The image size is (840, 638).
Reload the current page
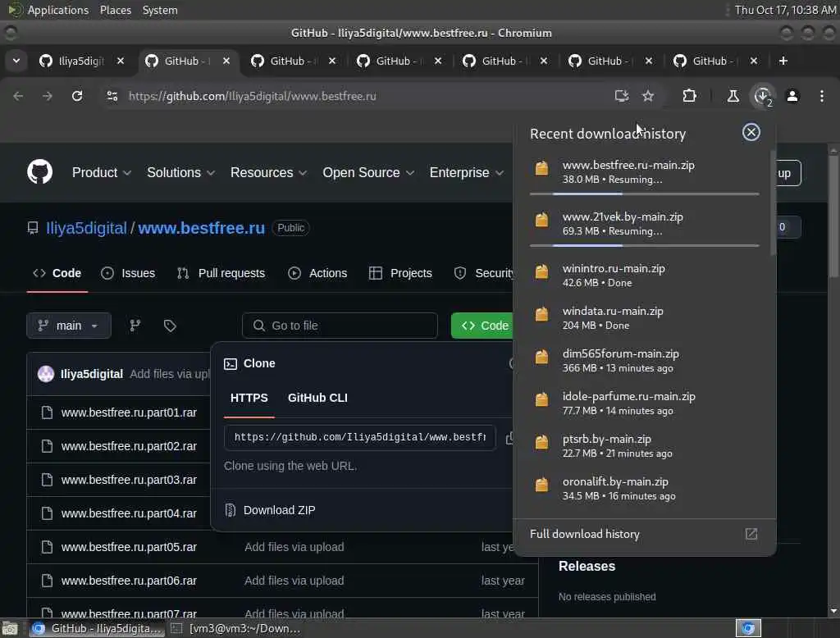pos(77,96)
